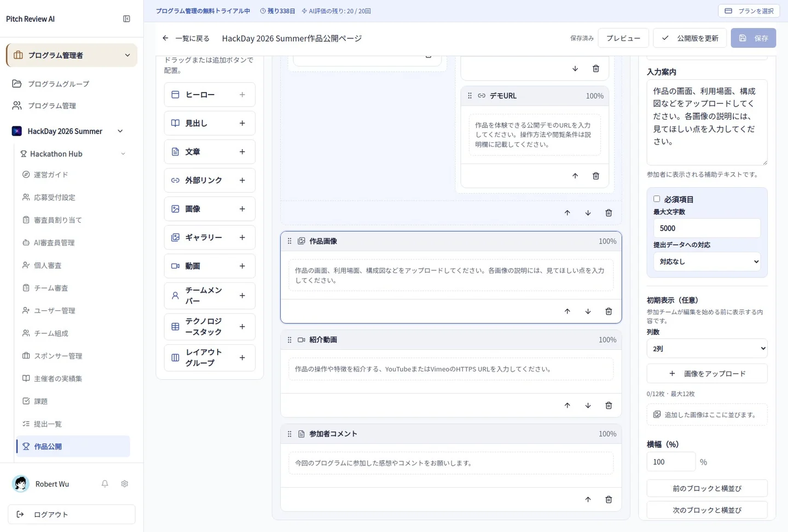Select 作品公開 in sidebar

(x=73, y=447)
